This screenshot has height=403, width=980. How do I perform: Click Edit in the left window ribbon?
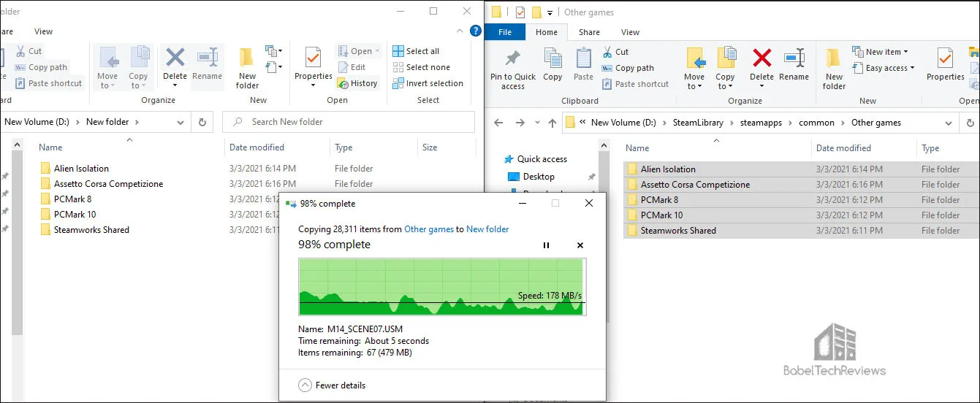pyautogui.click(x=351, y=67)
